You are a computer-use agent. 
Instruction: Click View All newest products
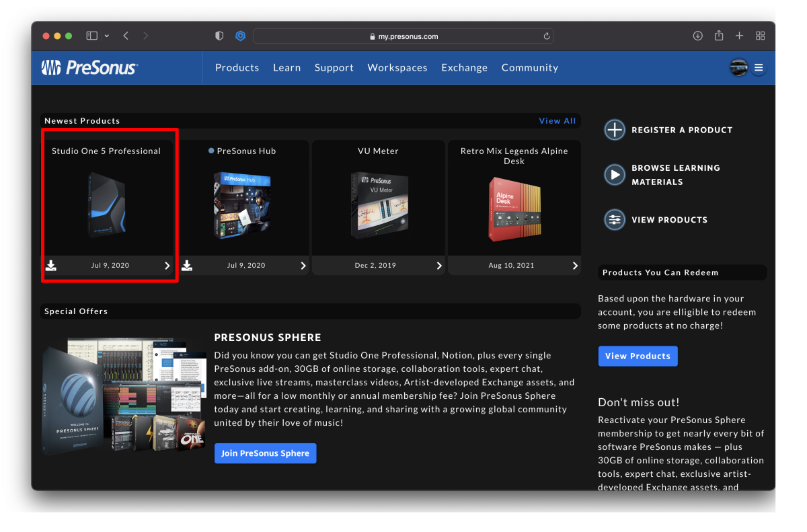pos(558,121)
